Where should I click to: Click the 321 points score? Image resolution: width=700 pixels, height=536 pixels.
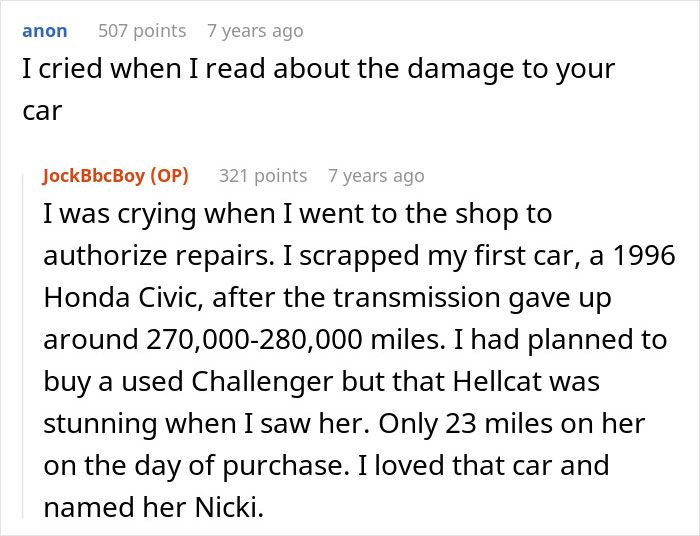click(263, 176)
